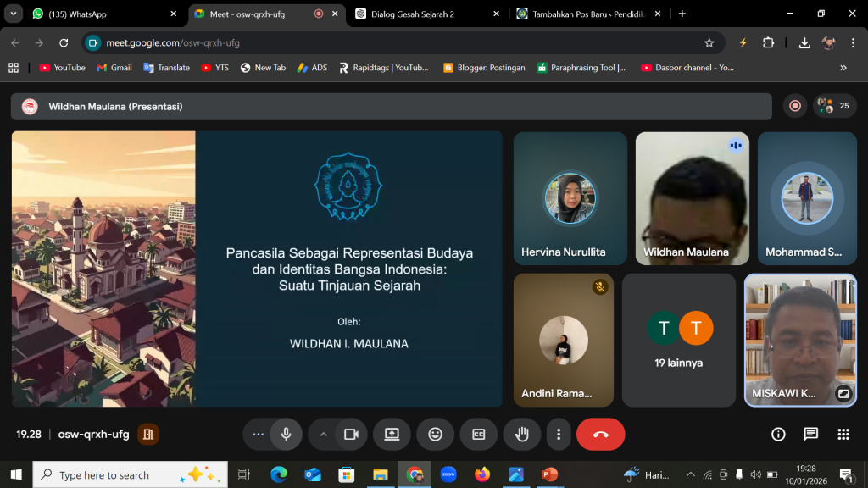
Task: Open the chat panel icon
Action: [810, 434]
